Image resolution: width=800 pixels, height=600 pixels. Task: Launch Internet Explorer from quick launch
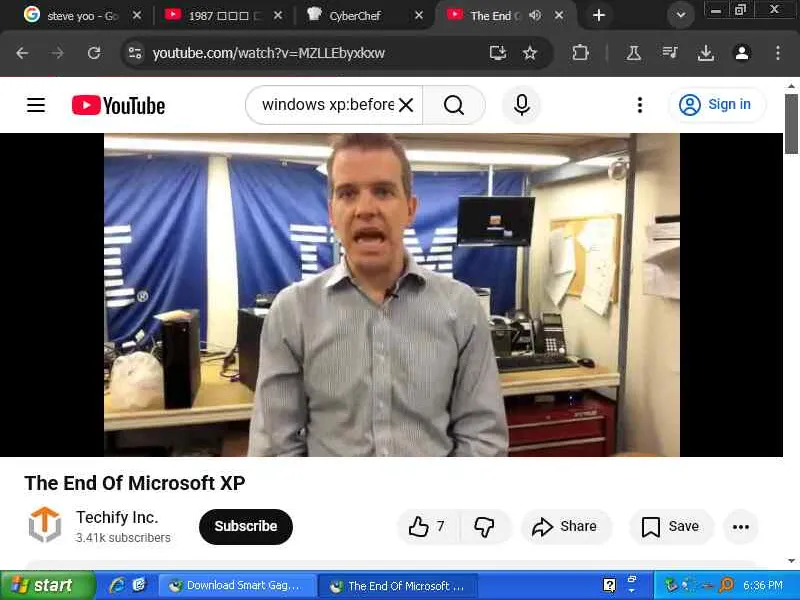(x=117, y=585)
